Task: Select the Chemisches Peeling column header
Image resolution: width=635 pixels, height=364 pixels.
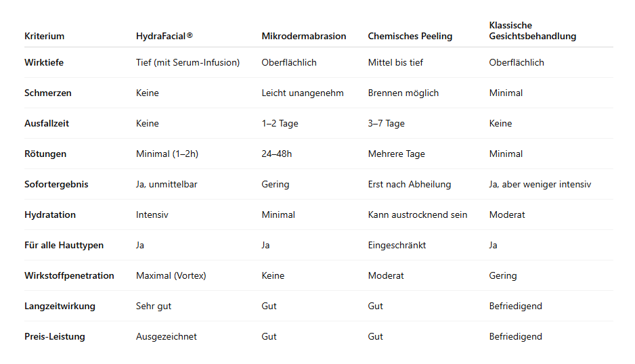Action: [x=410, y=36]
